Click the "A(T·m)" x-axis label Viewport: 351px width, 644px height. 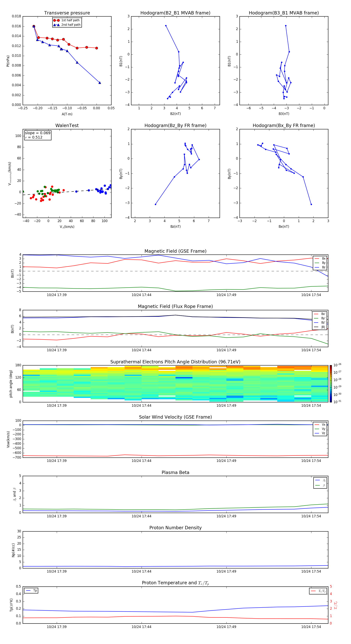(x=67, y=114)
